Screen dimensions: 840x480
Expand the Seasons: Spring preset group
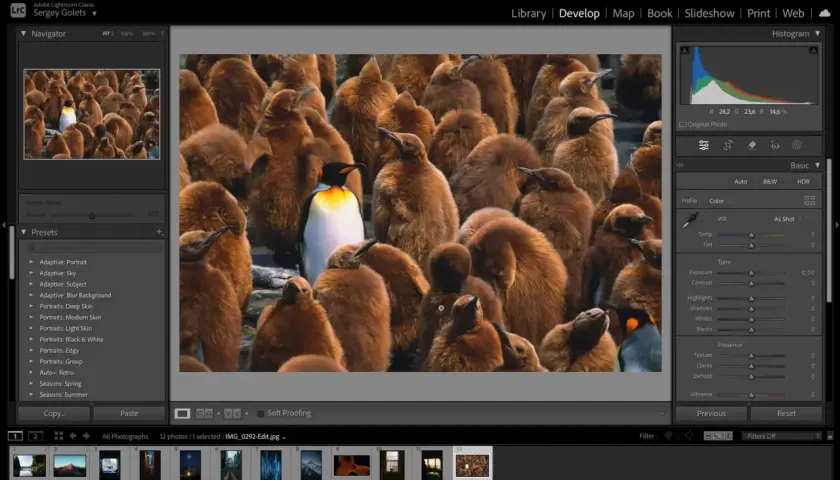(31, 384)
